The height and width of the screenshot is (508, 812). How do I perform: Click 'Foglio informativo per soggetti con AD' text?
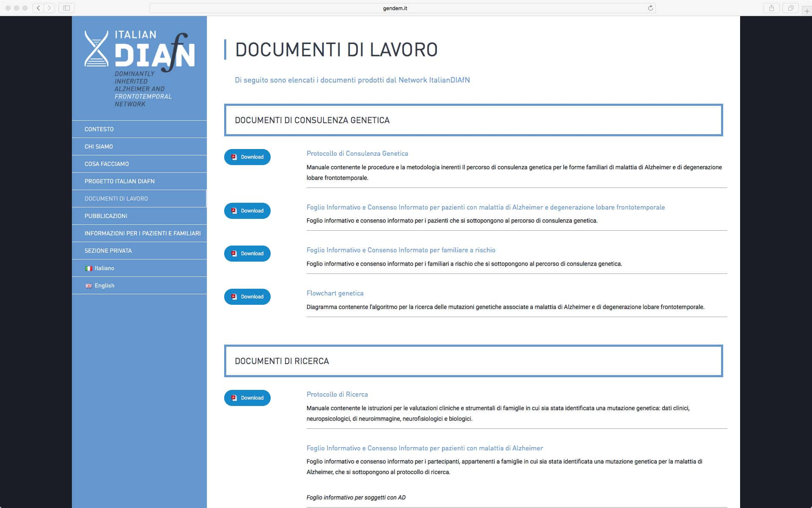356,497
